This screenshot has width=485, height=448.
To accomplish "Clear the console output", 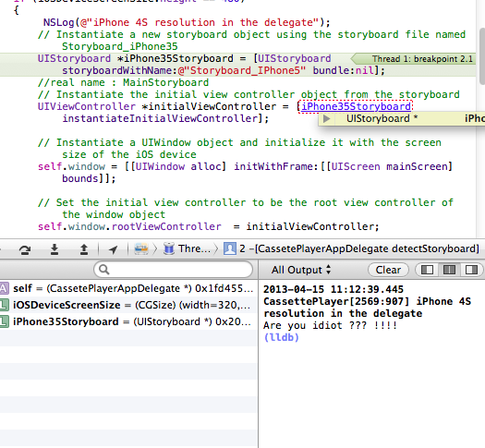I will (x=388, y=270).
